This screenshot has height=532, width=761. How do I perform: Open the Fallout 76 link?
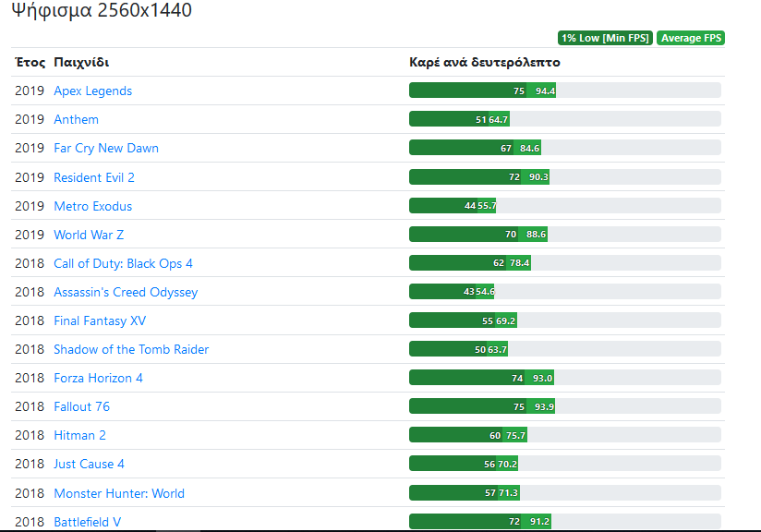click(x=81, y=406)
